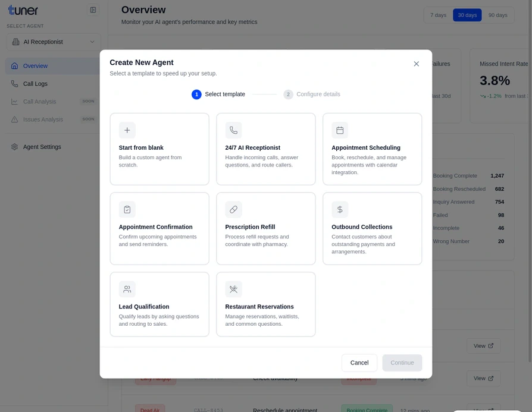Switch to the 90 days range
Viewport: 532px width, 412px height.
tap(498, 15)
